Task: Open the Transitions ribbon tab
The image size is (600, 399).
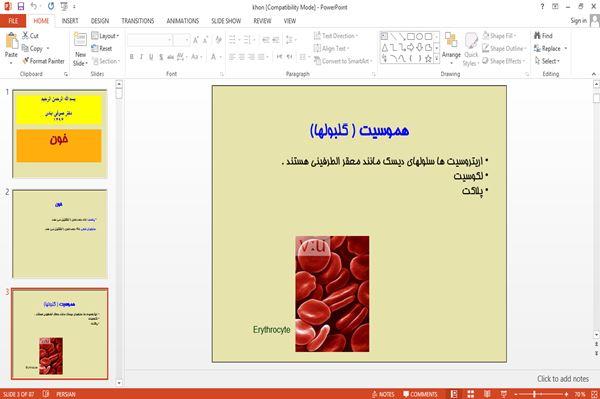Action: coord(138,21)
